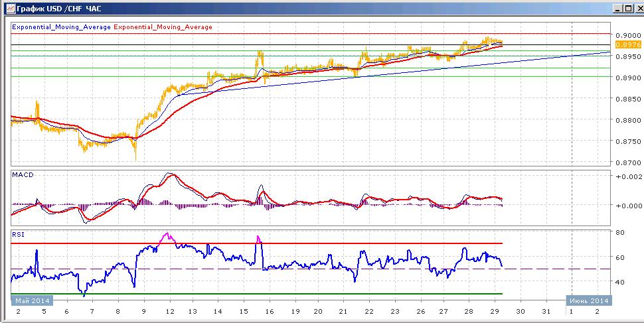Click date 30 on the time axis
The width and height of the screenshot is (644, 323).
(x=521, y=312)
